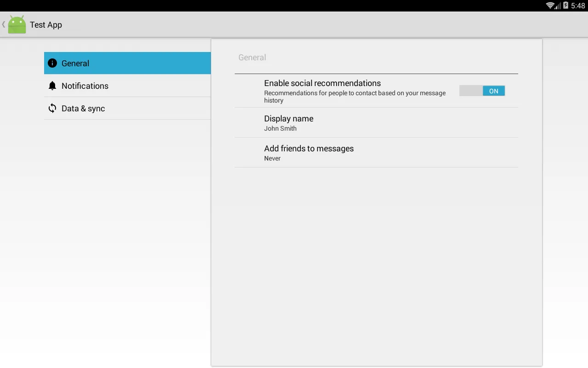588x368 pixels.
Task: Click the bell icon for Notifications
Action: coord(52,86)
